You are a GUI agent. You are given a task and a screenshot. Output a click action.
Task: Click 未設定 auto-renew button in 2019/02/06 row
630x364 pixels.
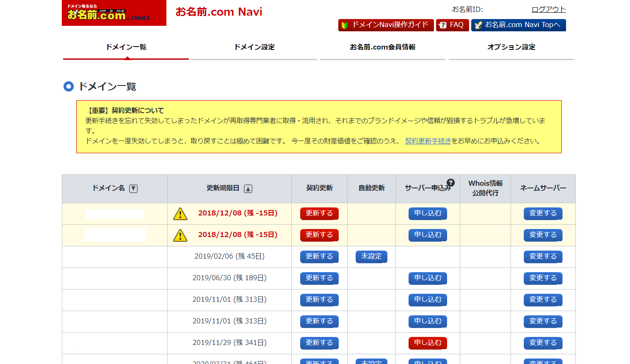(371, 257)
